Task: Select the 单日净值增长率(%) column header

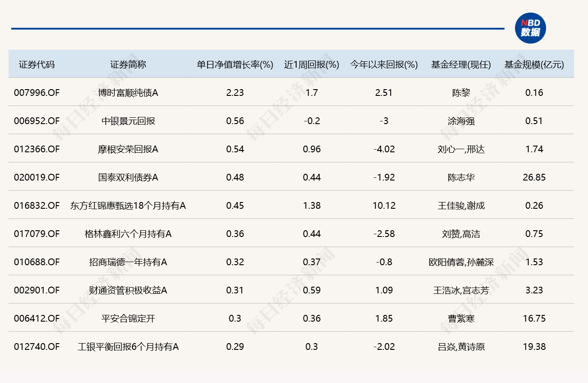Action: pyautogui.click(x=235, y=65)
